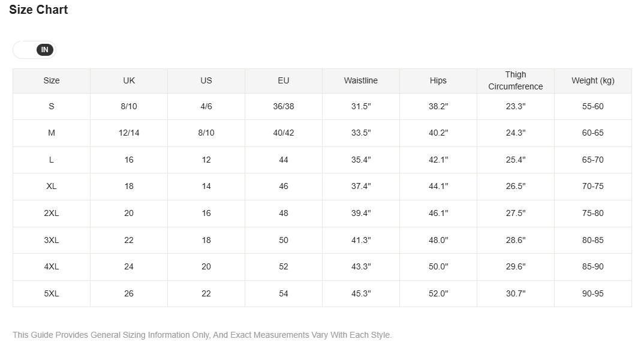Click the 5XL size row label
This screenshot has height=354, width=644.
(52, 293)
